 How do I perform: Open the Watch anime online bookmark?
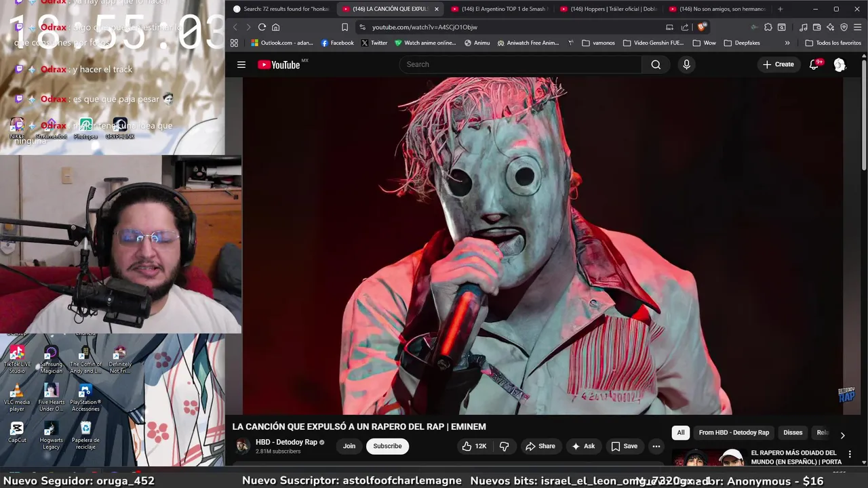[425, 43]
